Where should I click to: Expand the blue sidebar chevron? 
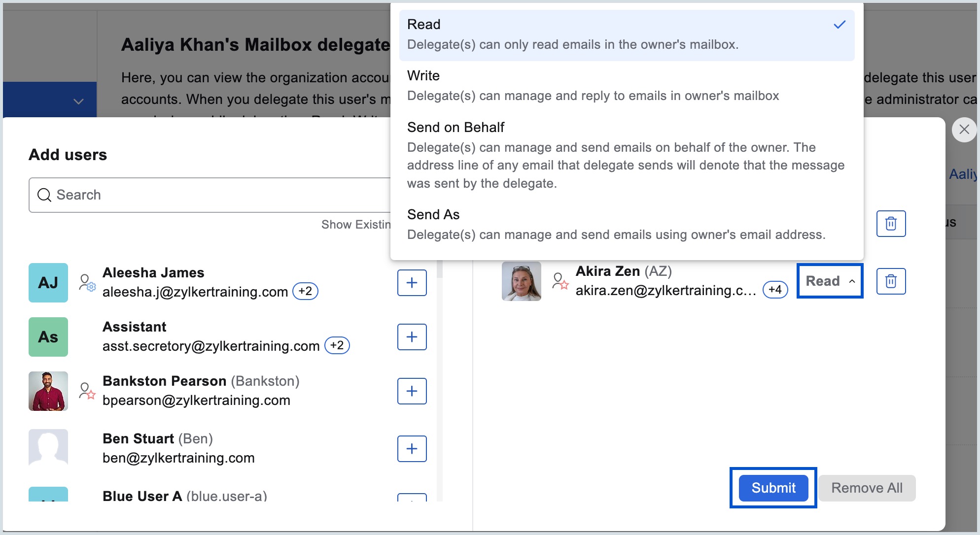[x=78, y=101]
